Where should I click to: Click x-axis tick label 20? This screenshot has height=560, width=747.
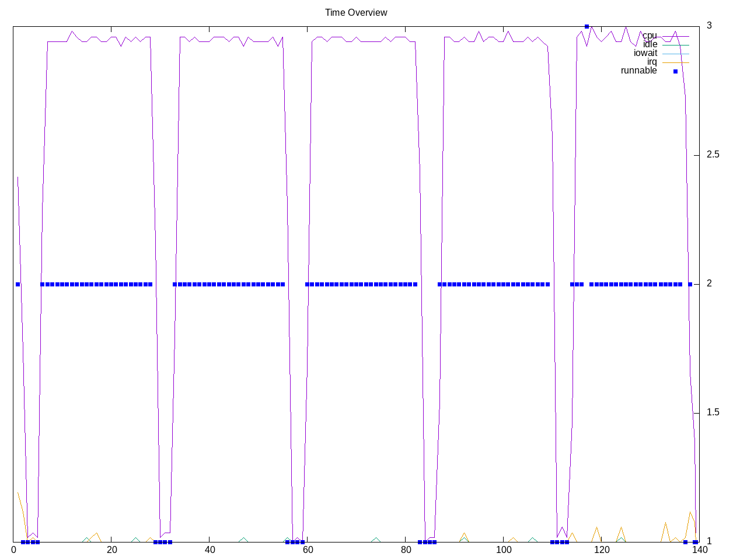pyautogui.click(x=112, y=549)
